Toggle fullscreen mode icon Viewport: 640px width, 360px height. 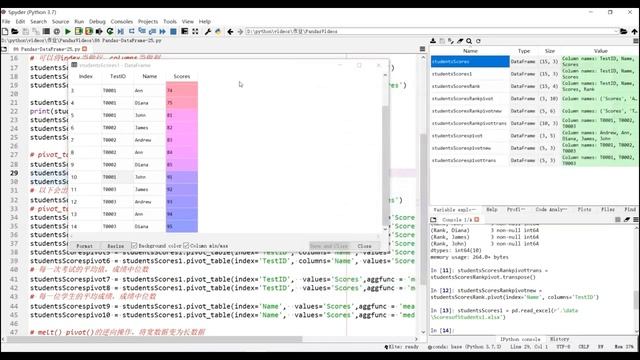[195, 31]
